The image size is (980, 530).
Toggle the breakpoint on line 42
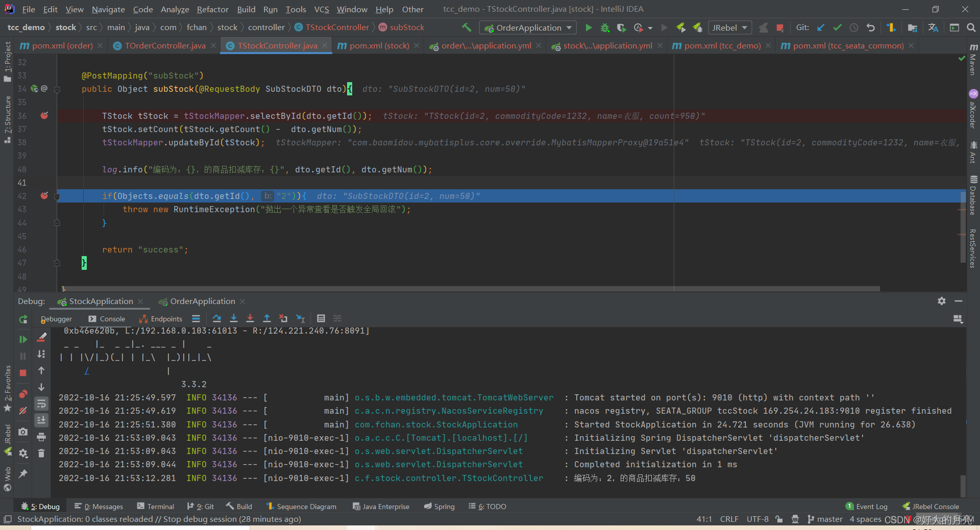tap(44, 195)
